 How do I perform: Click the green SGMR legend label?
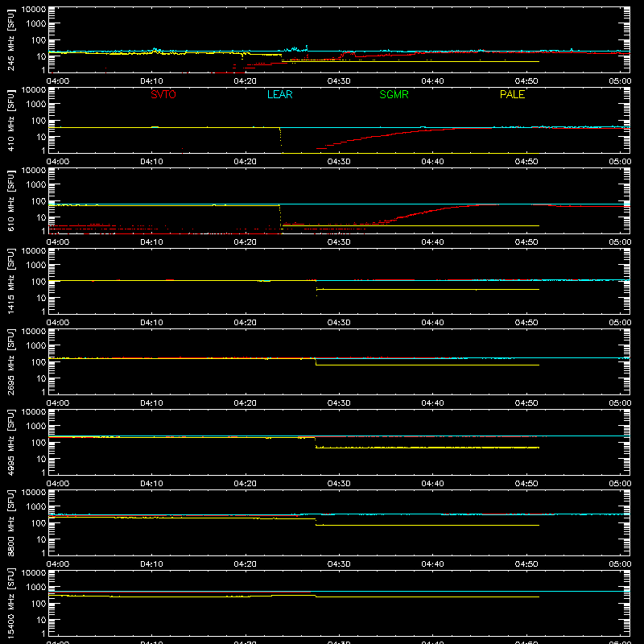(394, 95)
